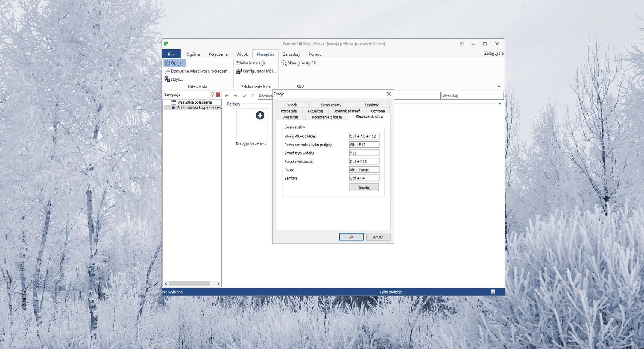Screen dimensions: 644x349
Task: Click Pauza shortcut field
Action: [364, 170]
